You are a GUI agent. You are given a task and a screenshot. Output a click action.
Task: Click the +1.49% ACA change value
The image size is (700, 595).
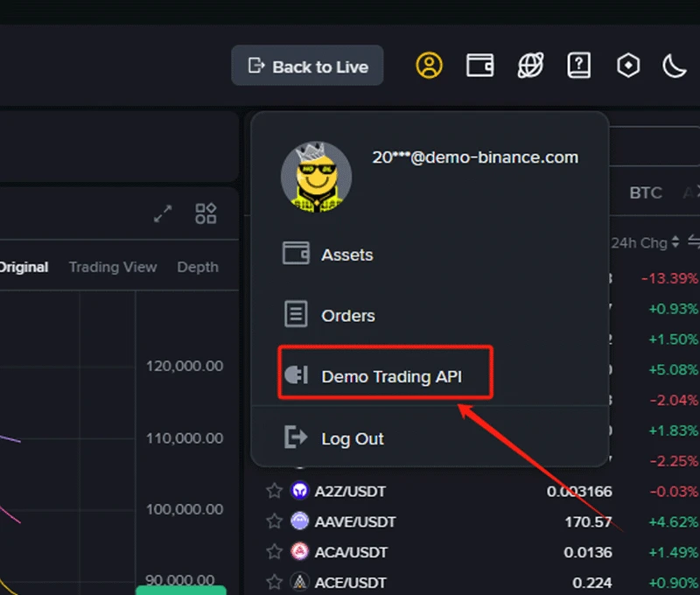pyautogui.click(x=673, y=552)
